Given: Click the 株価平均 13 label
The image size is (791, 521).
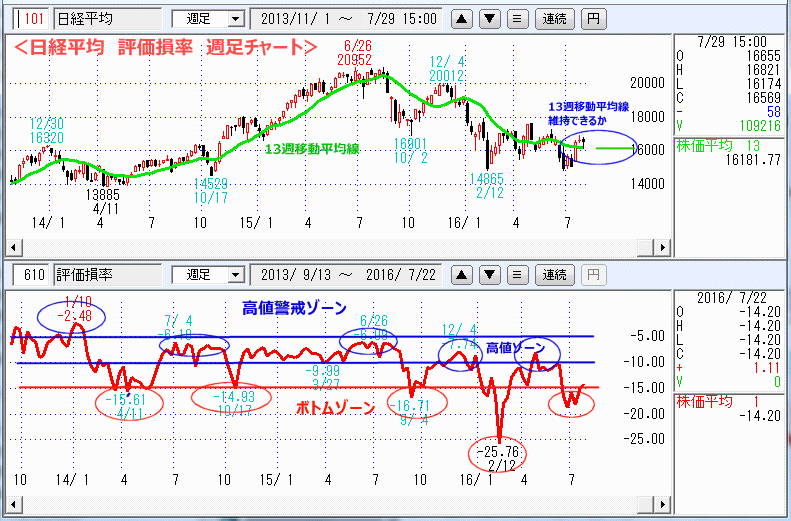Looking at the screenshot, I should coord(718,146).
